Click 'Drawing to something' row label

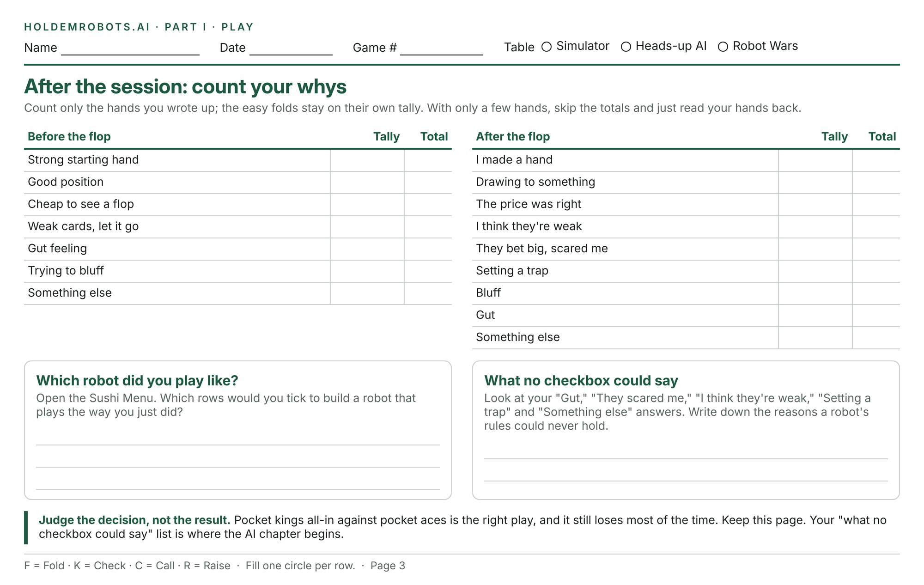pos(535,182)
